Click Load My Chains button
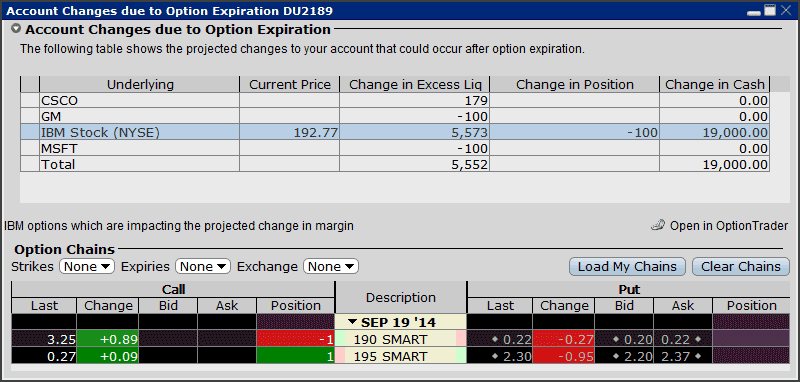The height and width of the screenshot is (382, 800). (x=627, y=266)
